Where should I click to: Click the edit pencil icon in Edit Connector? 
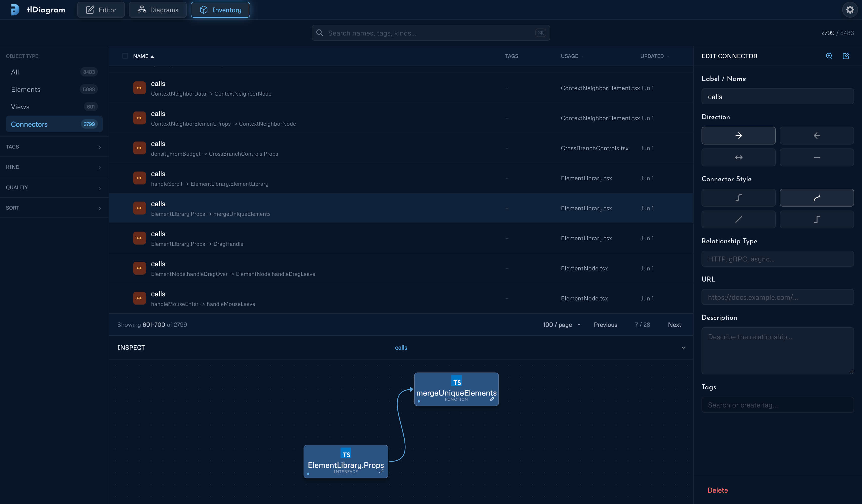pyautogui.click(x=846, y=56)
